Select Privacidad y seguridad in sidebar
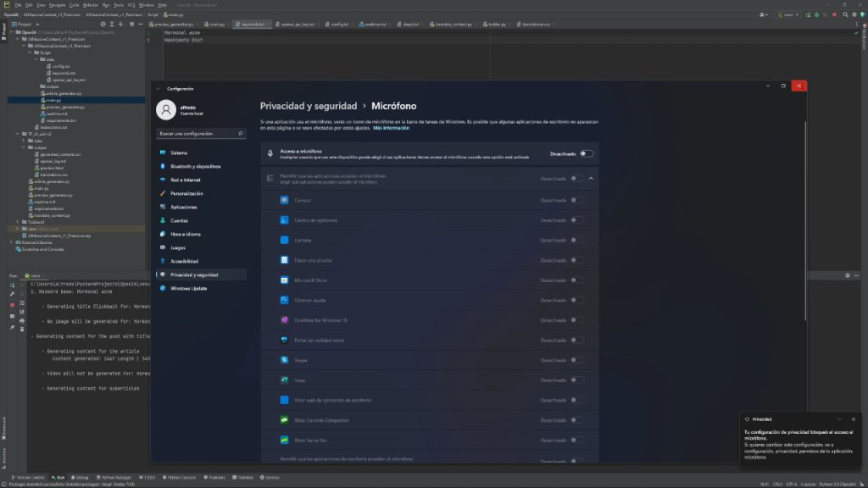 tap(201, 275)
